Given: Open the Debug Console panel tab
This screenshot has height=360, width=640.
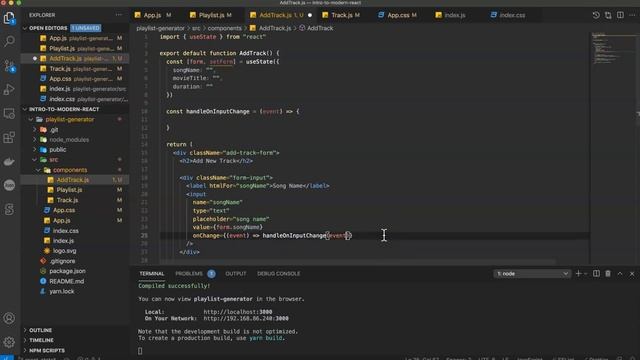Looking at the screenshot, I should tap(278, 273).
